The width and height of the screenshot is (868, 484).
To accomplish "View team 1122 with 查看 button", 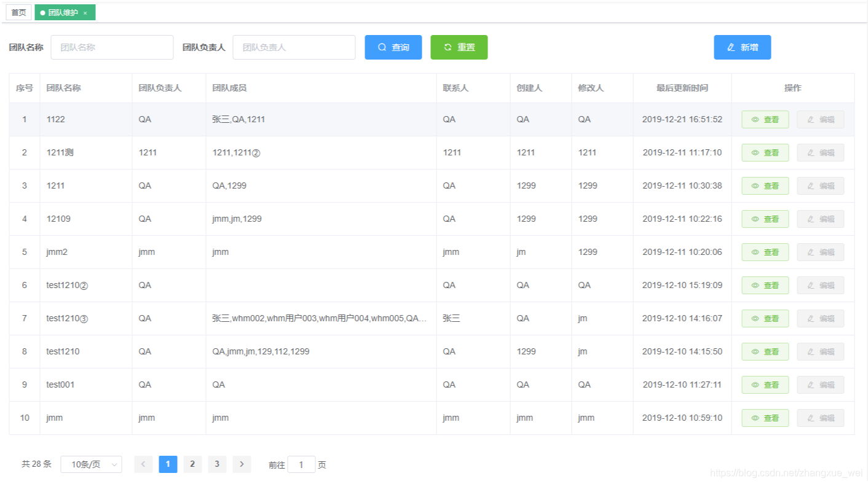I will [x=765, y=120].
